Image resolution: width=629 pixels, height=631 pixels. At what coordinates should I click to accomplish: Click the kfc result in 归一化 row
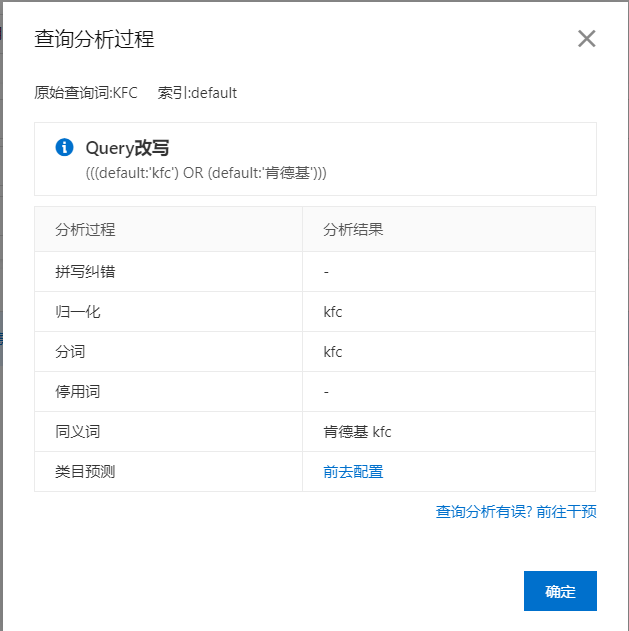[x=332, y=312]
